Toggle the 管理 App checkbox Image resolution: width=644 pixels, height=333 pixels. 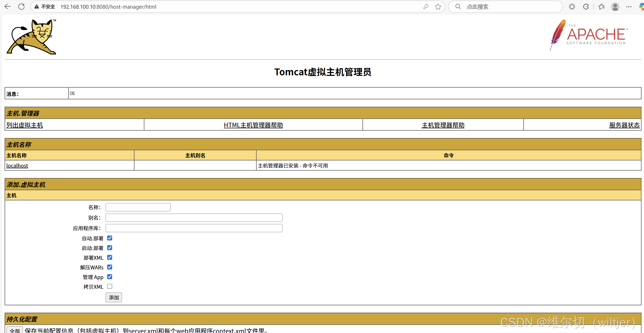coord(110,277)
